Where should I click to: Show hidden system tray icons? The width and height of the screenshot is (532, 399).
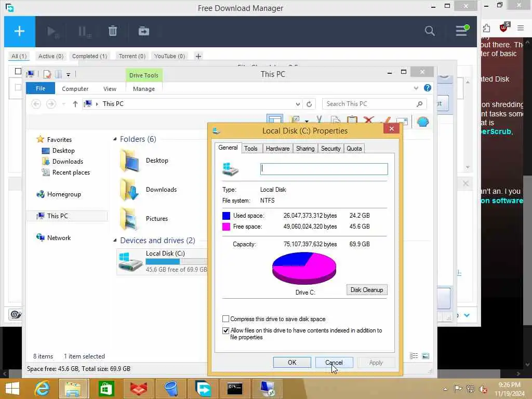tap(445, 389)
